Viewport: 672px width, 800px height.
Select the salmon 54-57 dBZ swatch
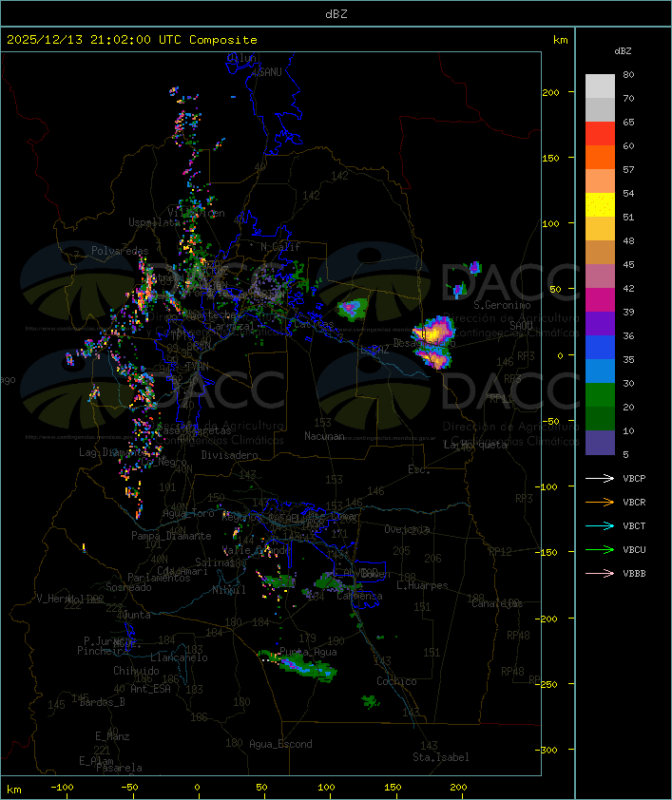point(600,181)
